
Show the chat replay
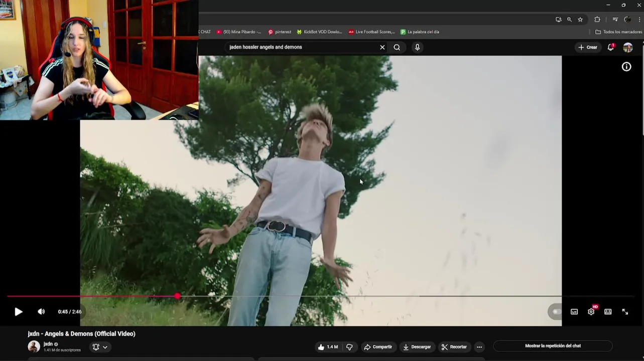[x=553, y=346]
